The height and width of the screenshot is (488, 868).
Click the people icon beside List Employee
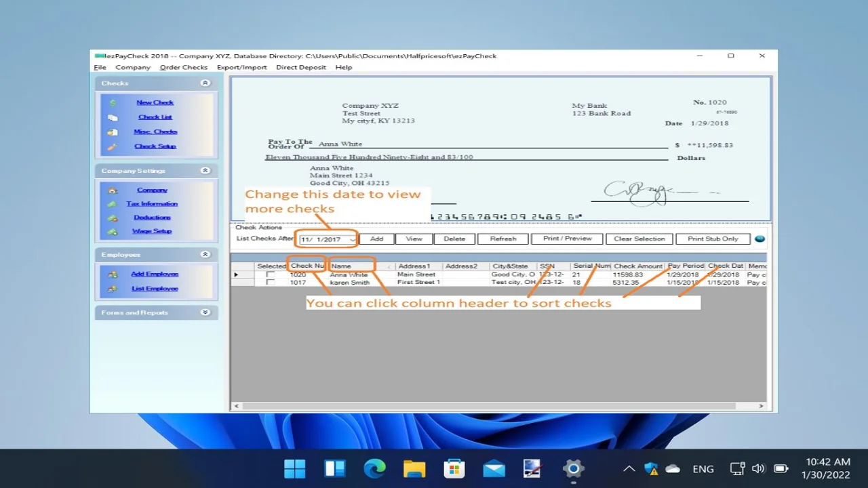[113, 289]
